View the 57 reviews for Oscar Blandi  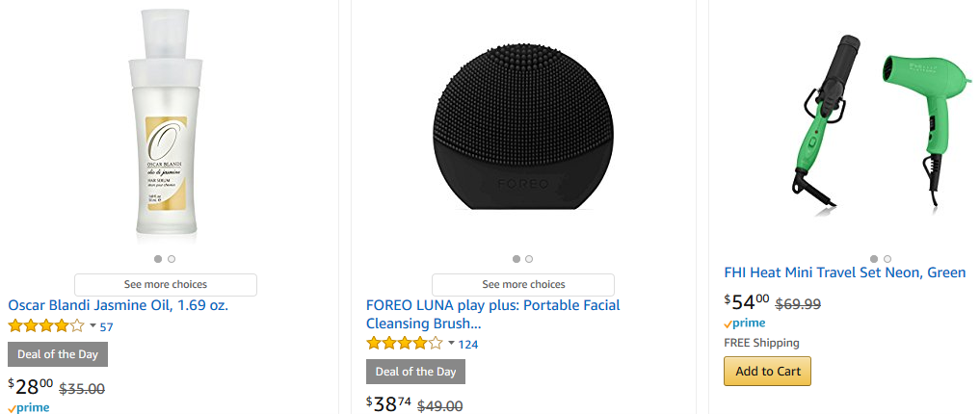click(106, 327)
